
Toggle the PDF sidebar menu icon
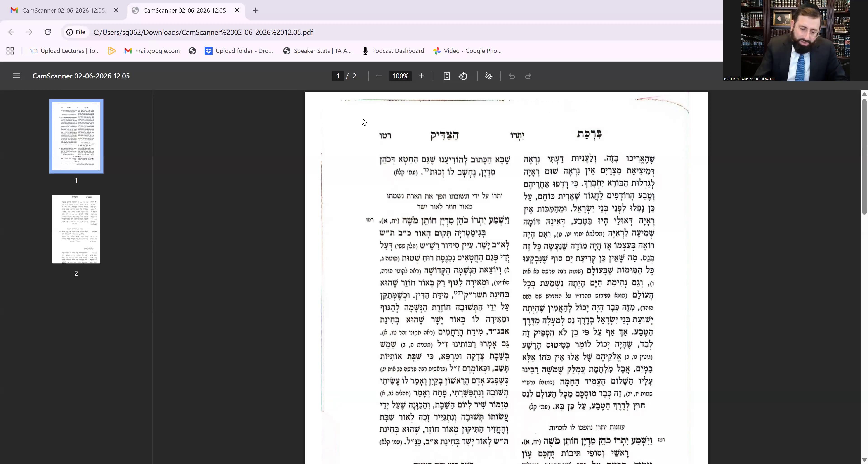[x=16, y=76]
